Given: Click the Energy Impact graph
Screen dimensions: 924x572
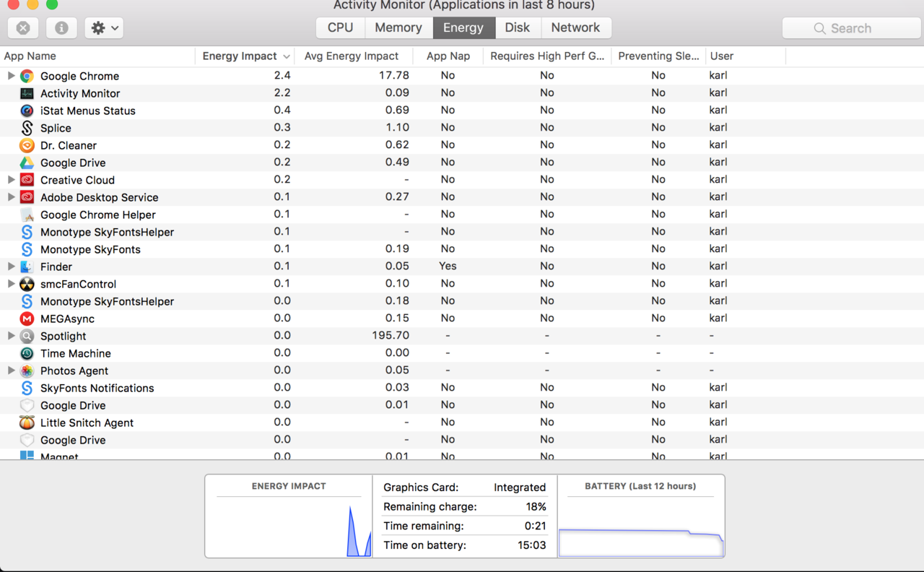Looking at the screenshot, I should 289,516.
